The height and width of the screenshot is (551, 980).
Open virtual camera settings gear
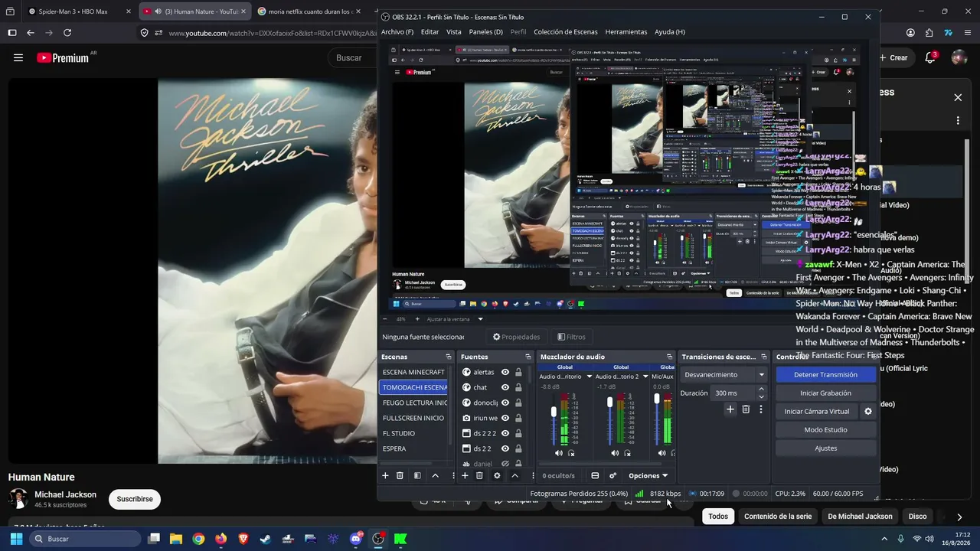tap(867, 411)
